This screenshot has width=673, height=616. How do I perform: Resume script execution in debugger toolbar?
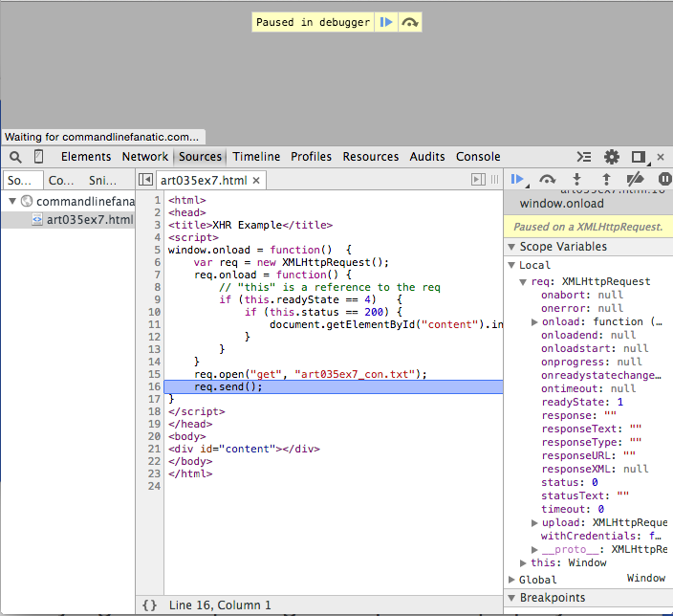tap(518, 179)
